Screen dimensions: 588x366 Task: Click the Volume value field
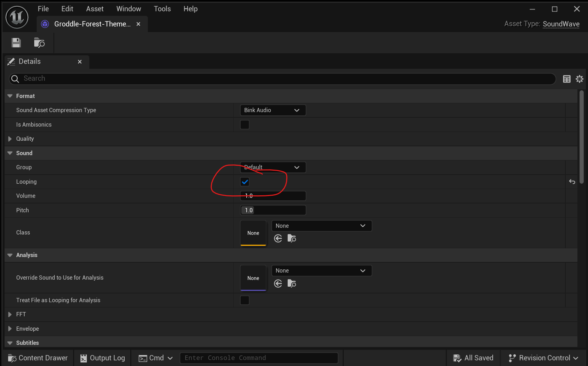tap(273, 196)
